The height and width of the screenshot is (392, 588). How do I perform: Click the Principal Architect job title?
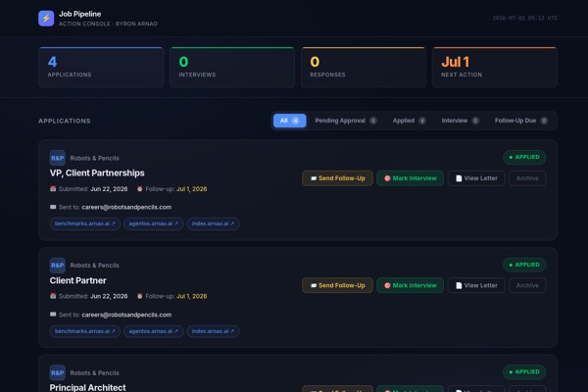[x=88, y=387]
